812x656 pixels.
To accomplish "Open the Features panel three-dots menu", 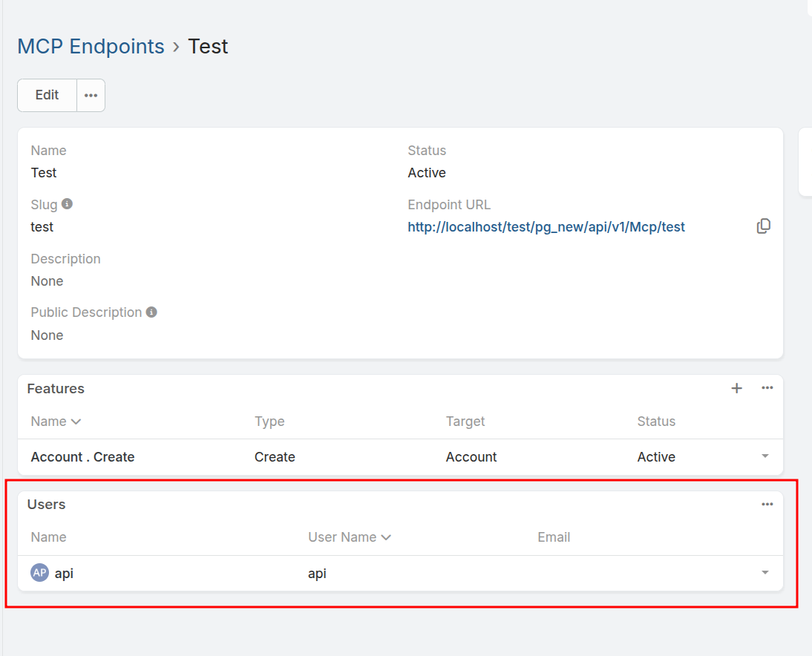I will [x=767, y=388].
